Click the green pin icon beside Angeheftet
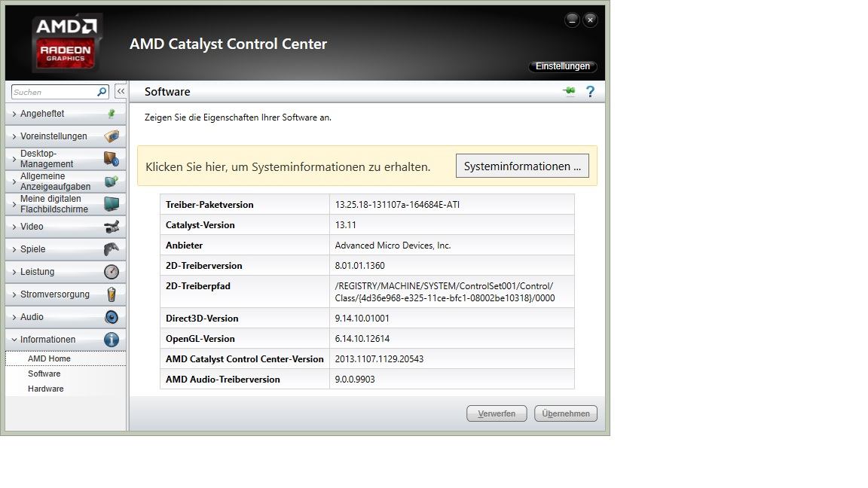This screenshot has height=488, width=868. pyautogui.click(x=112, y=114)
